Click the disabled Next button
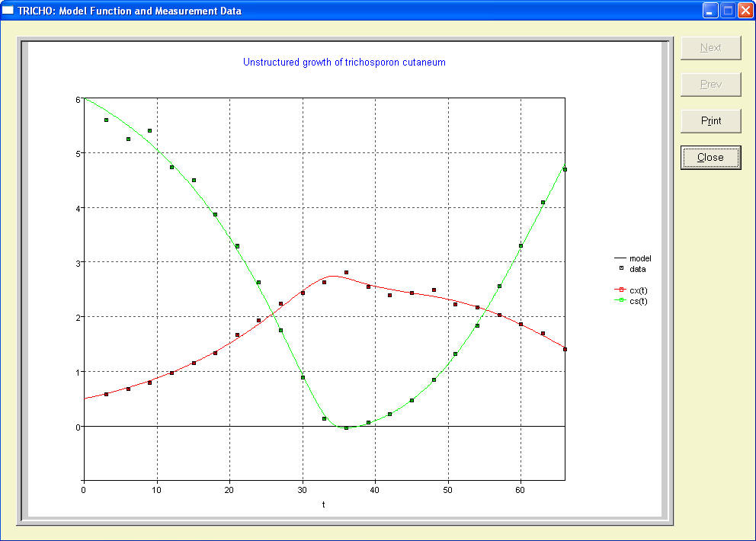 coord(710,48)
